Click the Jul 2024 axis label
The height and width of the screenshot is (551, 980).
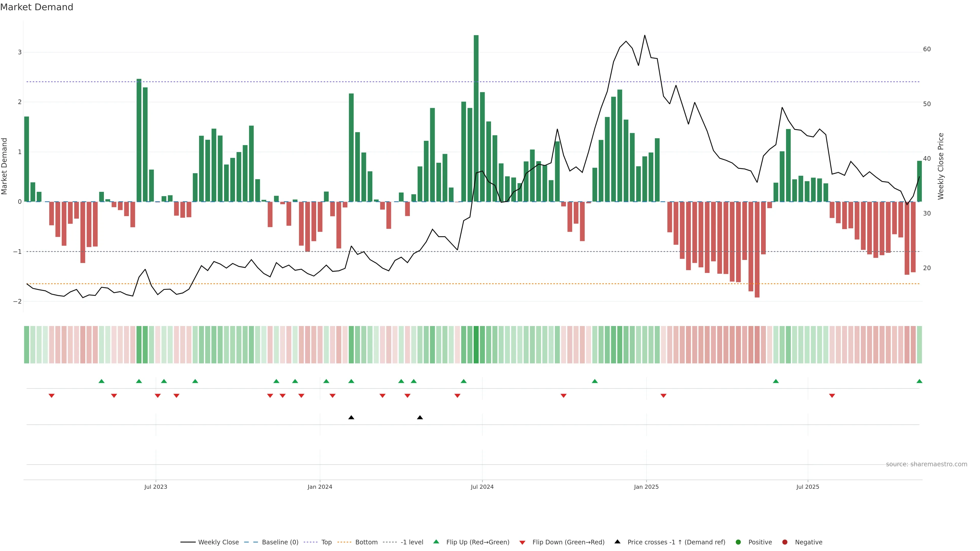pos(482,487)
